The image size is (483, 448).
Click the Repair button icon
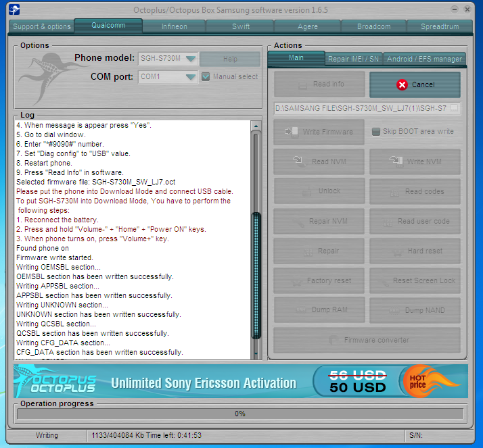(x=308, y=253)
